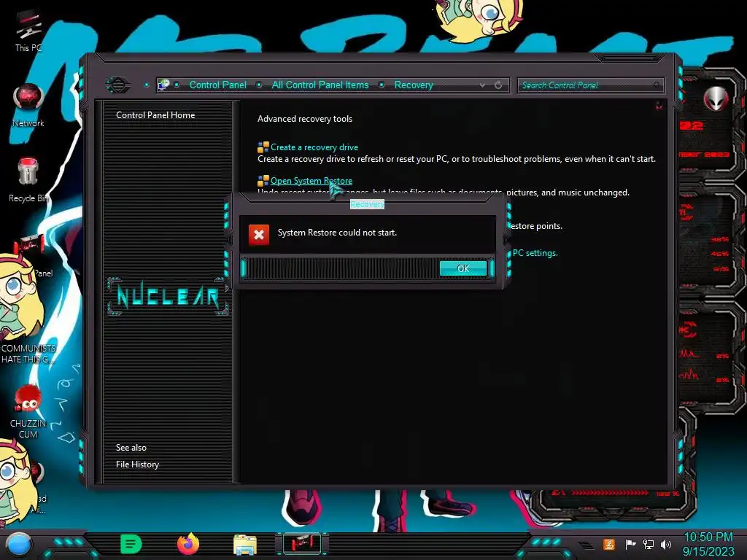
Task: Launch Firefox from the taskbar
Action: 188,544
